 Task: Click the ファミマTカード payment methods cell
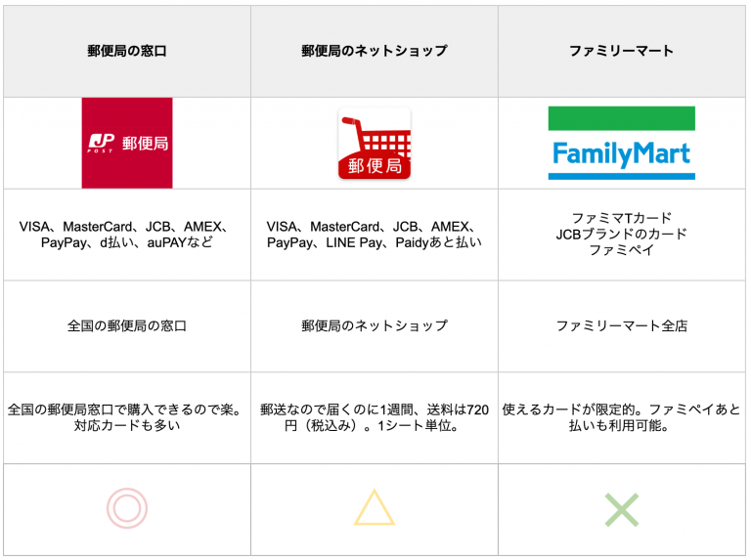click(621, 235)
